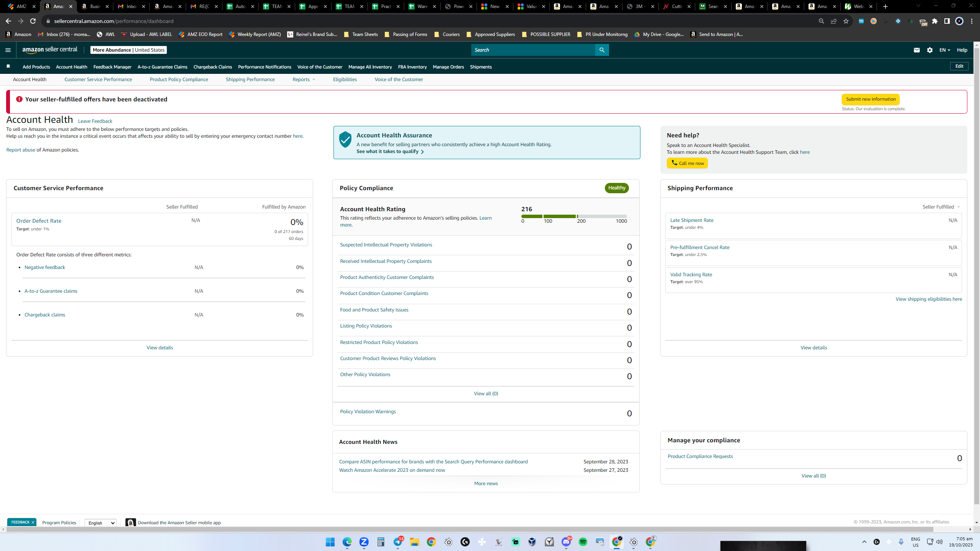Open the AMZ EOD Report bookmark
The width and height of the screenshot is (980, 551).
point(200,34)
